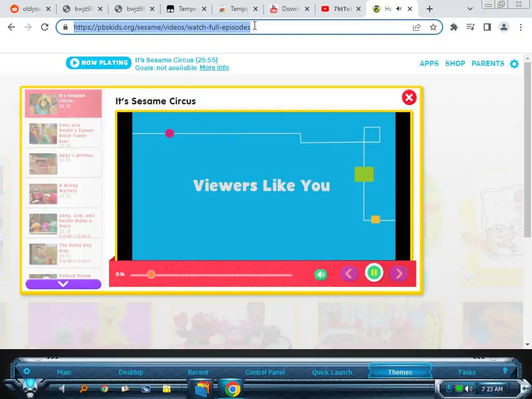This screenshot has height=399, width=532.
Task: Click the Now Playing button
Action: (x=98, y=63)
